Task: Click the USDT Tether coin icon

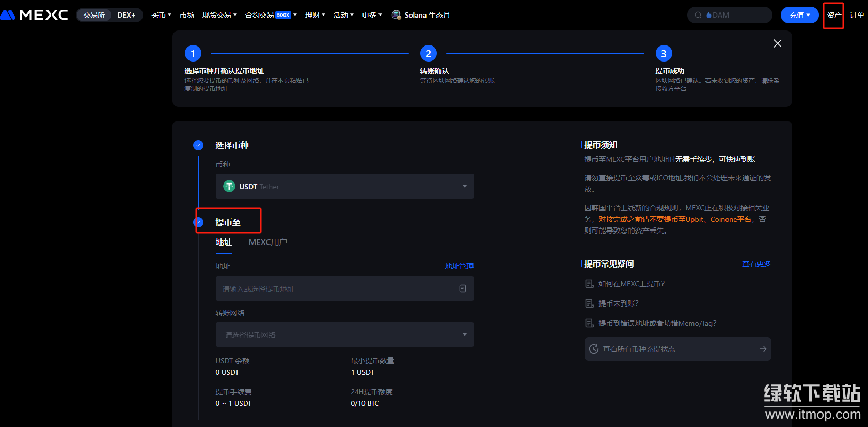Action: tap(229, 186)
